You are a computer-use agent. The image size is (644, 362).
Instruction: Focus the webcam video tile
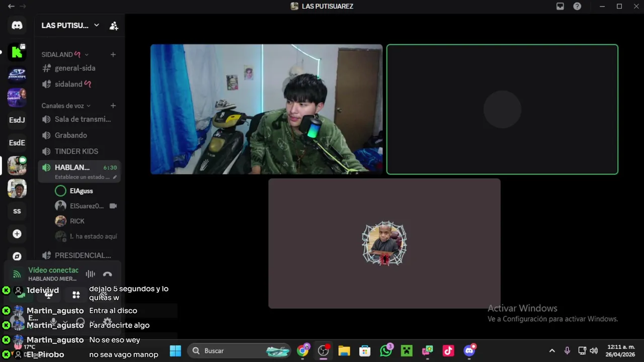pos(267,109)
